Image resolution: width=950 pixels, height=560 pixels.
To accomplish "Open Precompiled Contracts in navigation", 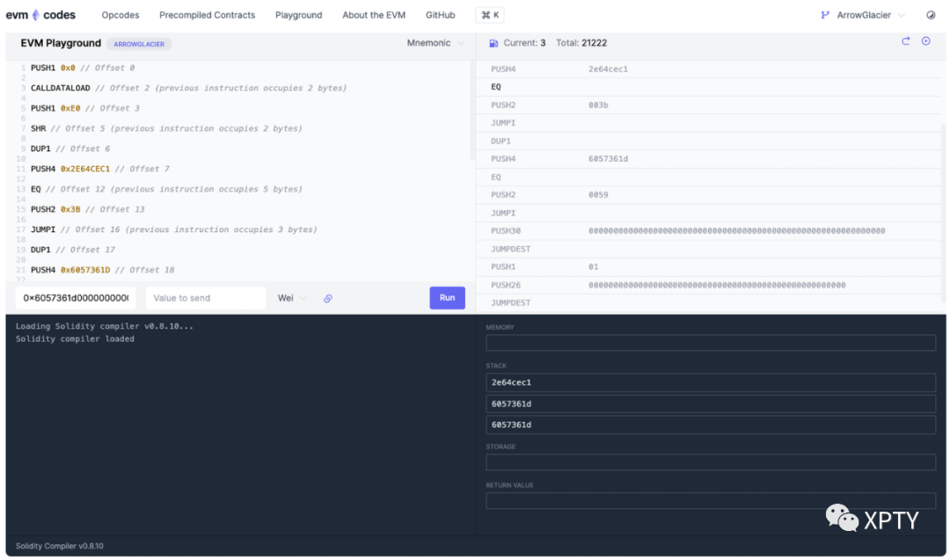I will [x=207, y=15].
